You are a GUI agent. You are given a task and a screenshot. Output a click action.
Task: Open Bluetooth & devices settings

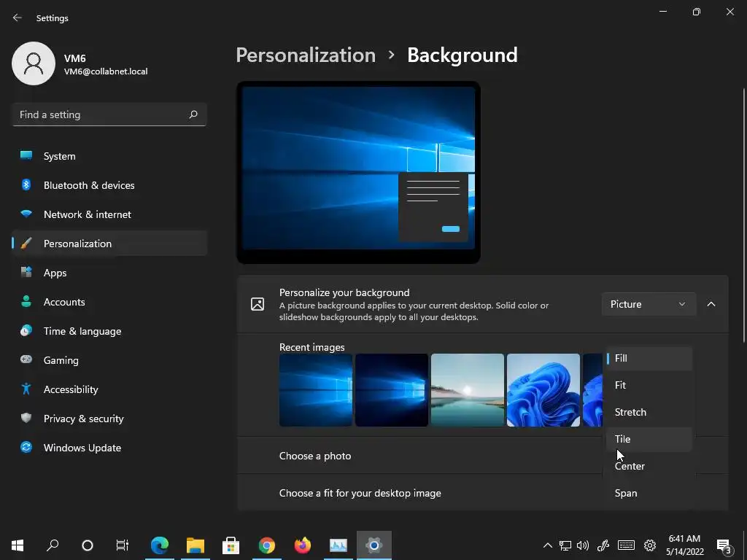pyautogui.click(x=109, y=185)
